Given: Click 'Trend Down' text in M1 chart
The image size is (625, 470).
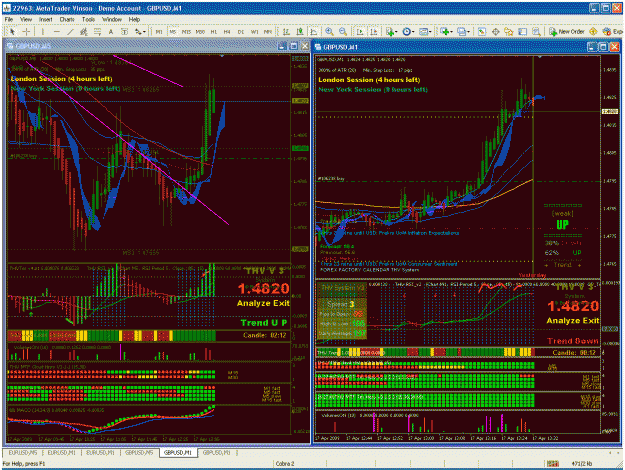Looking at the screenshot, I should coord(573,341).
